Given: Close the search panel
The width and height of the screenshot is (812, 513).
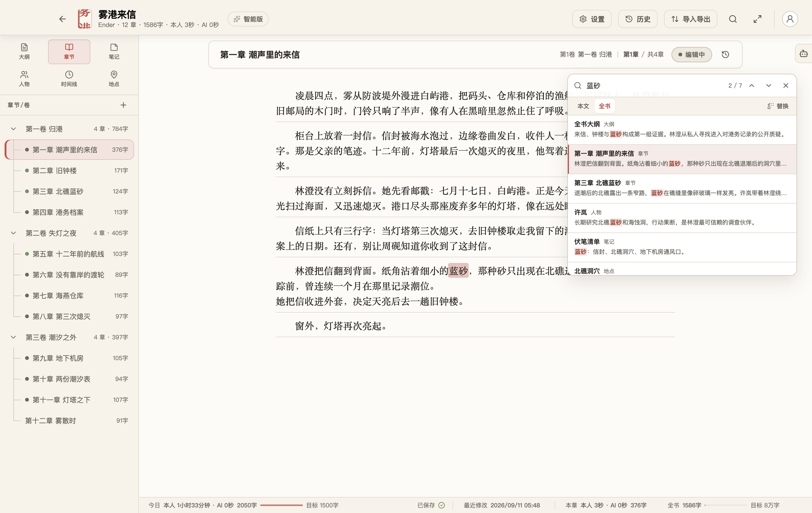Looking at the screenshot, I should [786, 85].
